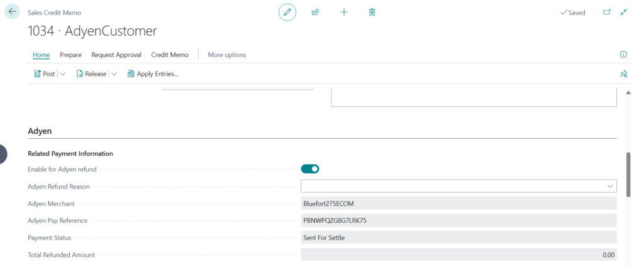644x270 pixels.
Task: Click the pencil edit icon
Action: coord(287,12)
